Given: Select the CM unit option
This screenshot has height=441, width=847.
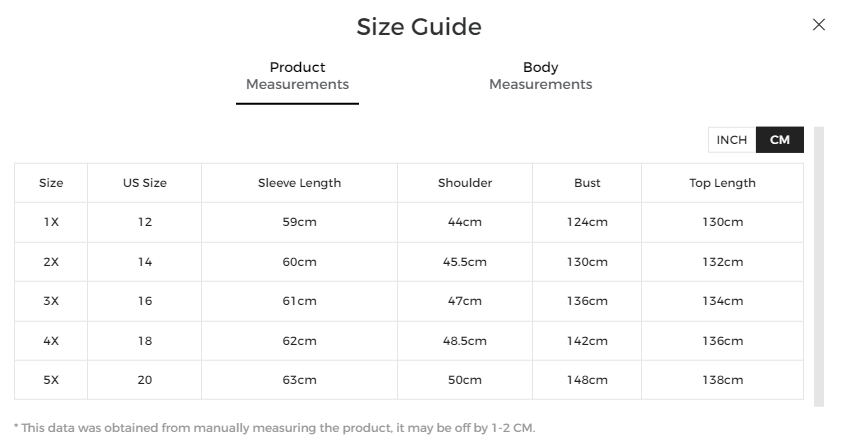Looking at the screenshot, I should (x=780, y=140).
